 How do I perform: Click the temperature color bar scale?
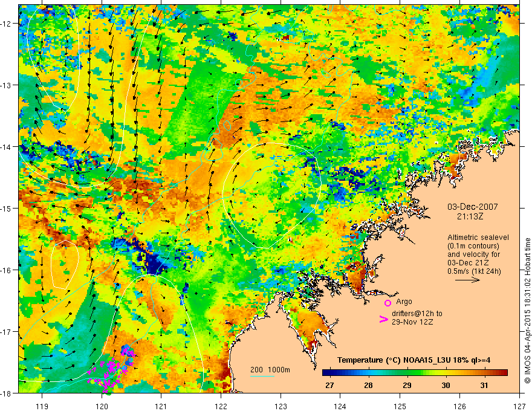coord(415,373)
